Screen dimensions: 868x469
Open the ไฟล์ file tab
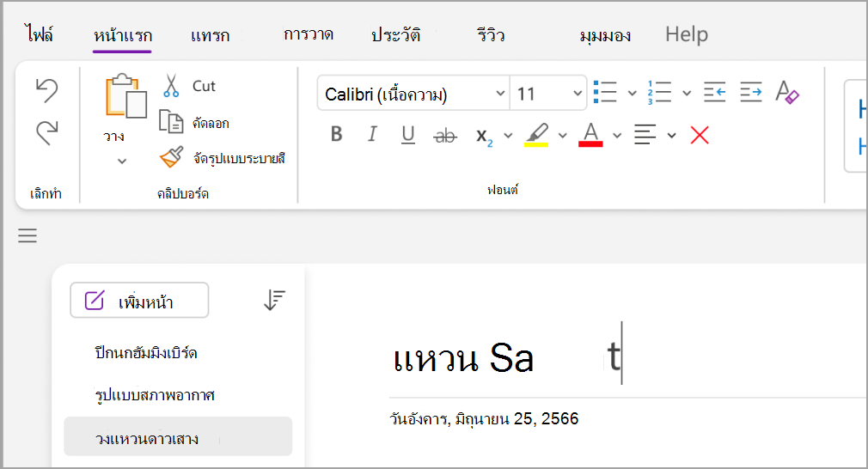coord(39,34)
